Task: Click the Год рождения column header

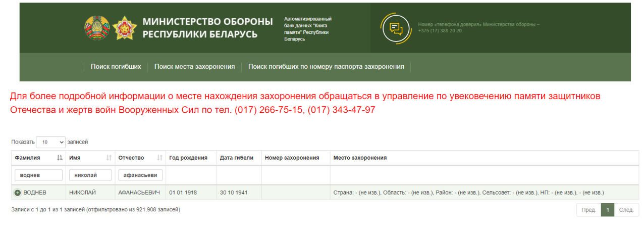Action: click(188, 158)
